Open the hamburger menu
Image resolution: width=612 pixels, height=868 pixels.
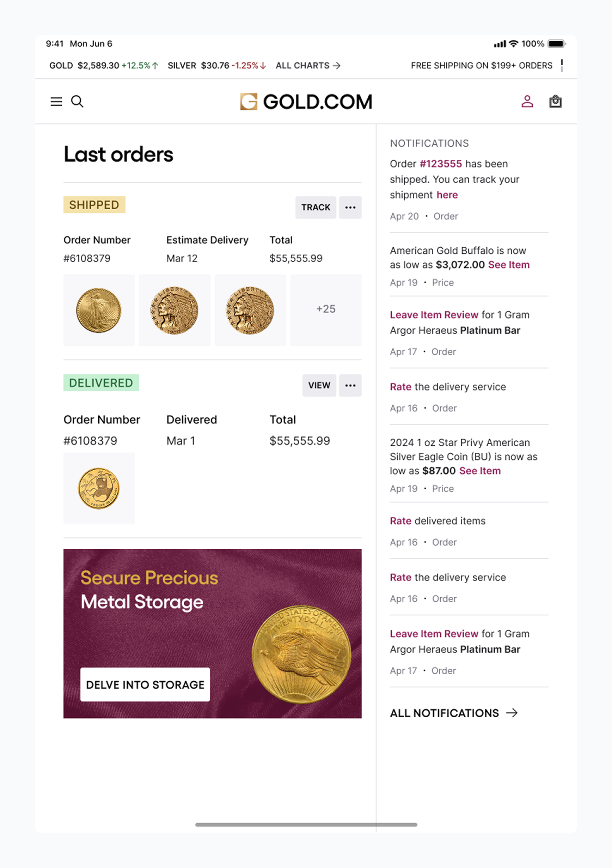(x=56, y=101)
